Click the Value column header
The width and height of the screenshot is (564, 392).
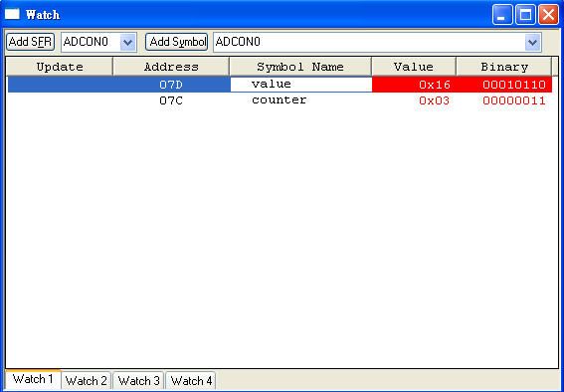(x=414, y=67)
